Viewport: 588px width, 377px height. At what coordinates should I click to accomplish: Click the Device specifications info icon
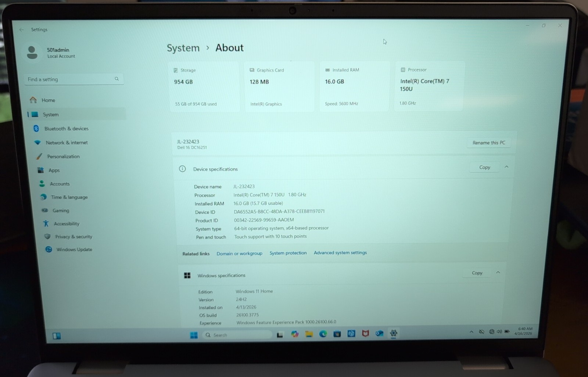[182, 169]
